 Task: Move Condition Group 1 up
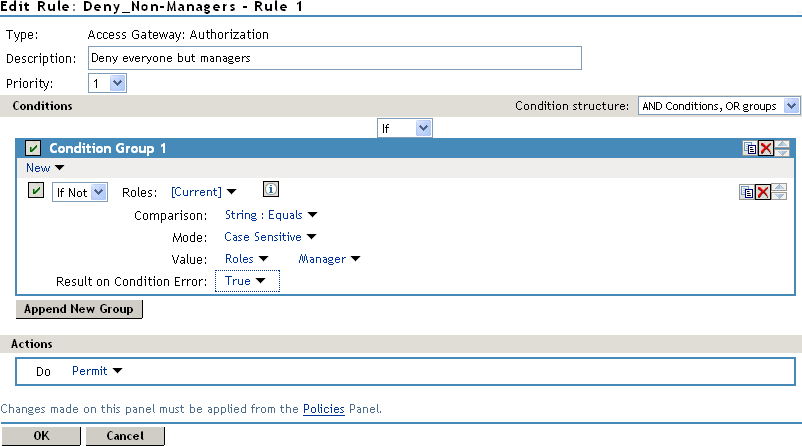(x=782, y=144)
